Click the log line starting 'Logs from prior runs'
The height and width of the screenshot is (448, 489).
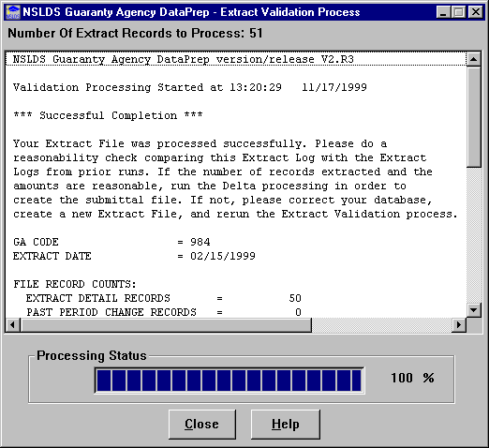pyautogui.click(x=223, y=172)
